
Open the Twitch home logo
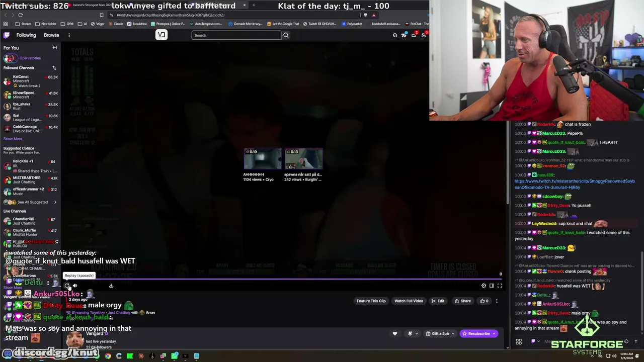(x=7, y=35)
